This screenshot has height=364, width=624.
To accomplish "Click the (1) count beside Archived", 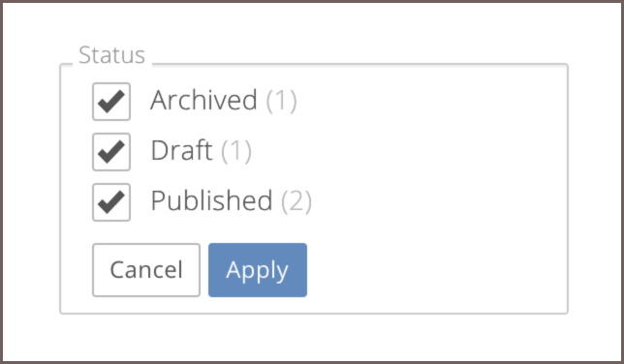I will coord(281,101).
